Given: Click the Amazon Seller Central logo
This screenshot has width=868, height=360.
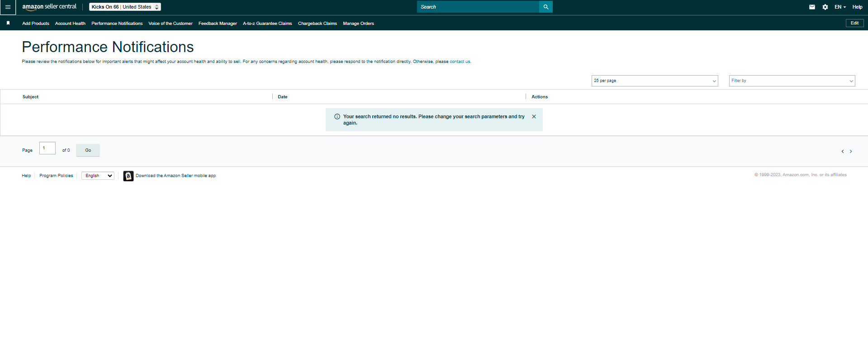Looking at the screenshot, I should (x=49, y=7).
